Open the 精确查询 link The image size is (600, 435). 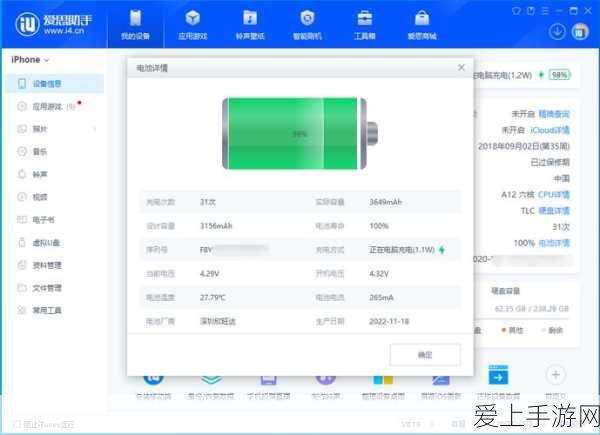tap(554, 114)
